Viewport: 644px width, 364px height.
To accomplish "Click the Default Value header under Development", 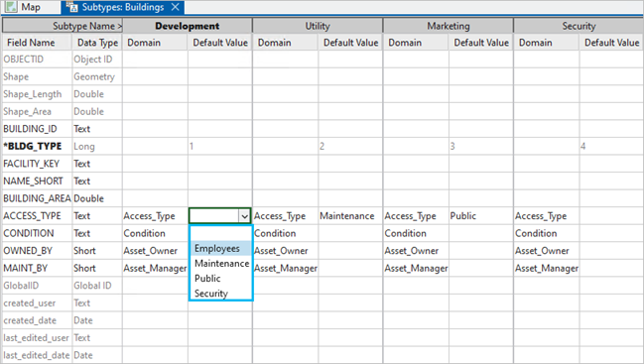I will point(220,43).
